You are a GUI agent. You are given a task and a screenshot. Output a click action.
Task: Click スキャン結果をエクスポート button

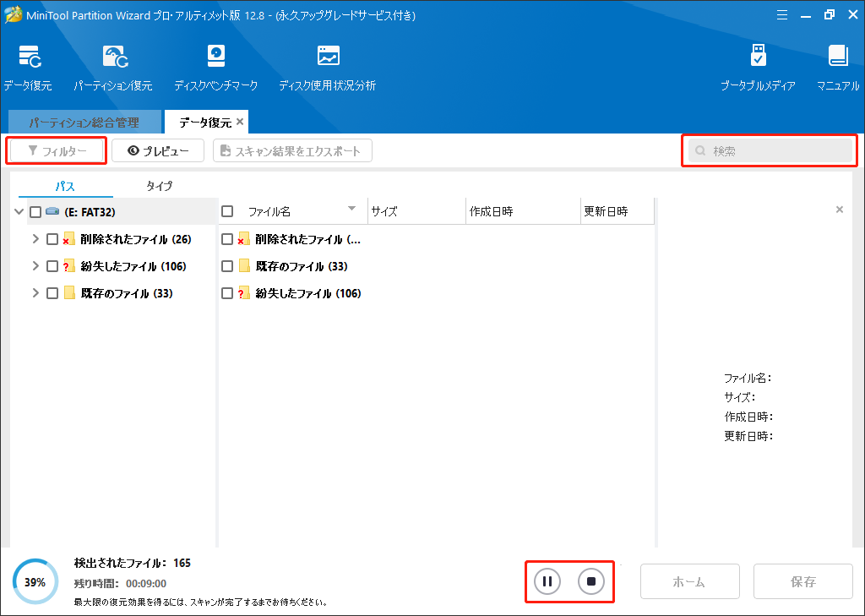[x=292, y=150]
